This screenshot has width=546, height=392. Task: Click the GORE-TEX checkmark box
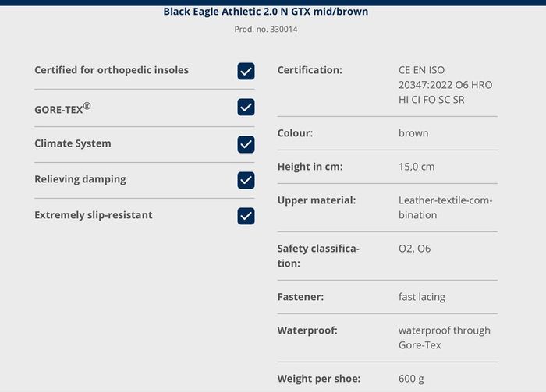tap(246, 107)
